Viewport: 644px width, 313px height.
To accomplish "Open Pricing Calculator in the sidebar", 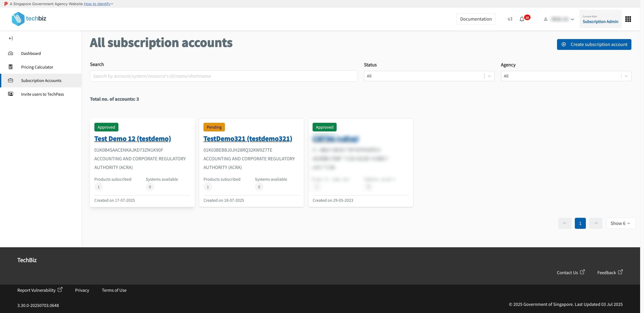I will [37, 67].
